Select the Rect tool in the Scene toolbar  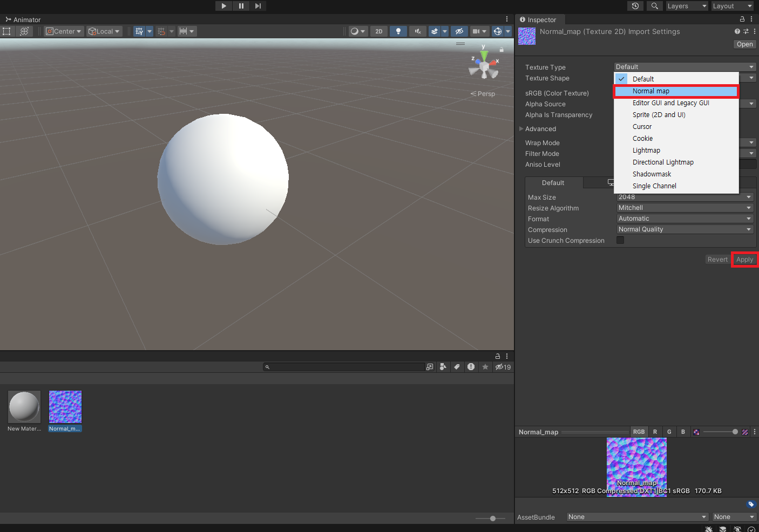point(7,31)
